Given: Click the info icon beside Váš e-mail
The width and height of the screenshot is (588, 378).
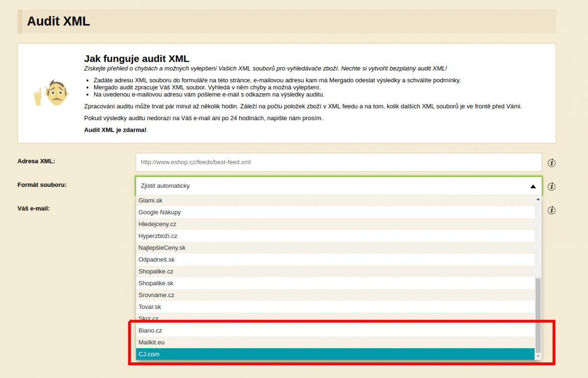Looking at the screenshot, I should (x=551, y=210).
